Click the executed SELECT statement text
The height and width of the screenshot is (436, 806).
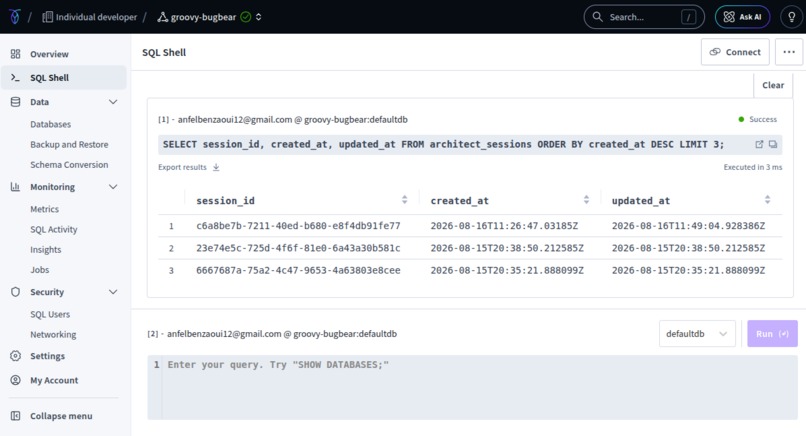coord(443,144)
